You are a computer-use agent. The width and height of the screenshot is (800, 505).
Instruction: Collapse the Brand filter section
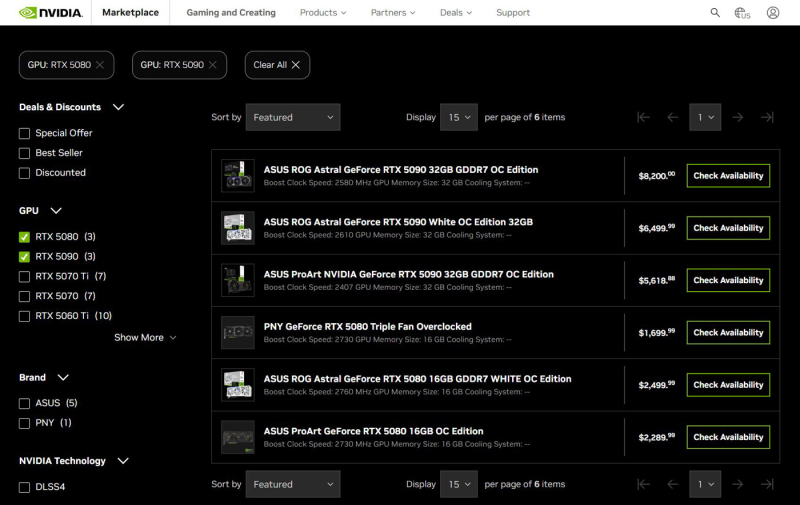click(x=63, y=377)
